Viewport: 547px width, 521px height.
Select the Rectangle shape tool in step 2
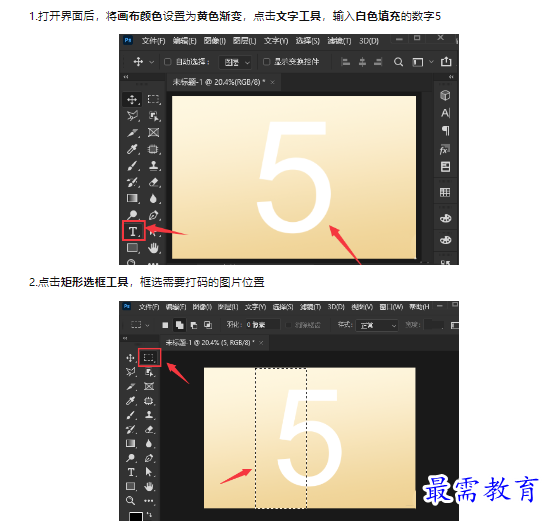point(130,486)
